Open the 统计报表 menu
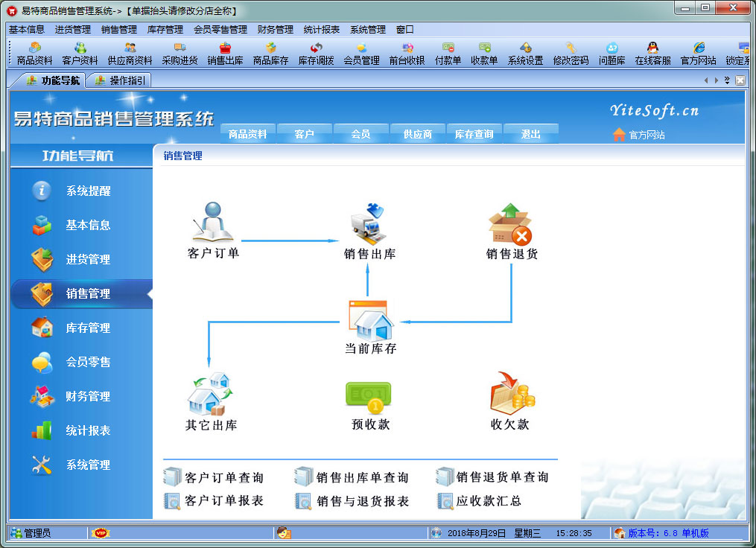Screen dimensions: 756x548 click(322, 29)
